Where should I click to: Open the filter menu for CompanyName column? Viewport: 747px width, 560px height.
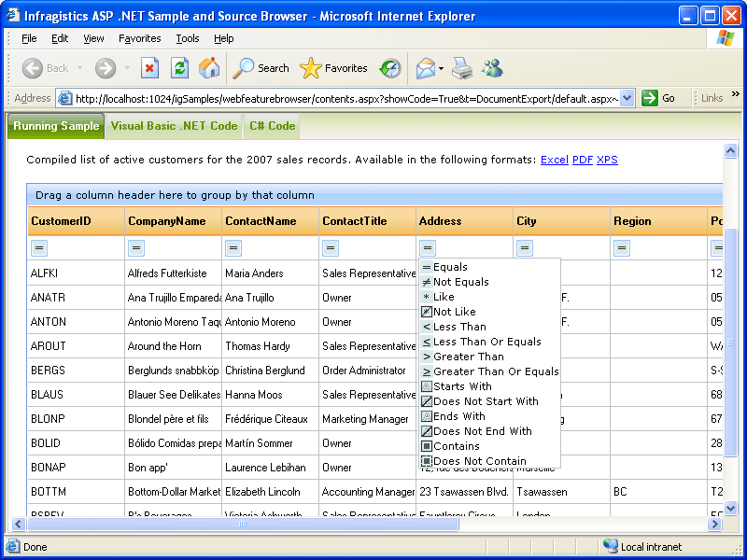pos(135,247)
